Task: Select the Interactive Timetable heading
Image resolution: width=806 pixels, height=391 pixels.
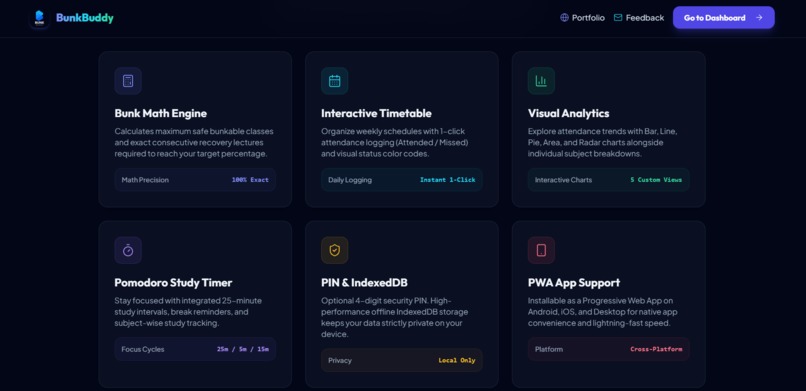Action: coord(376,113)
